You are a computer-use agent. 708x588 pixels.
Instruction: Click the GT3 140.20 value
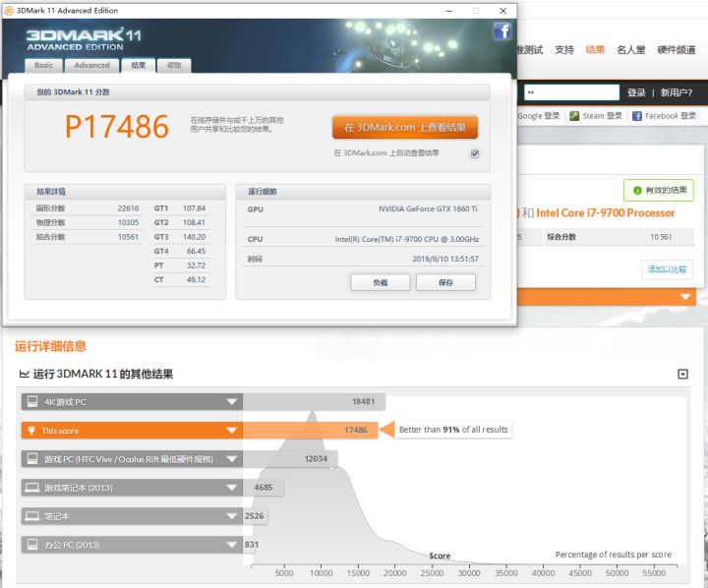[x=194, y=237]
